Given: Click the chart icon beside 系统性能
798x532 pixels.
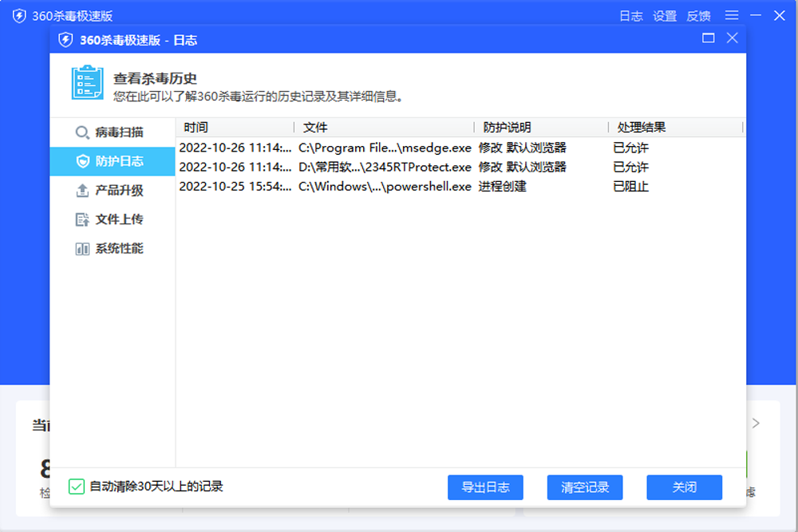Looking at the screenshot, I should click(82, 249).
